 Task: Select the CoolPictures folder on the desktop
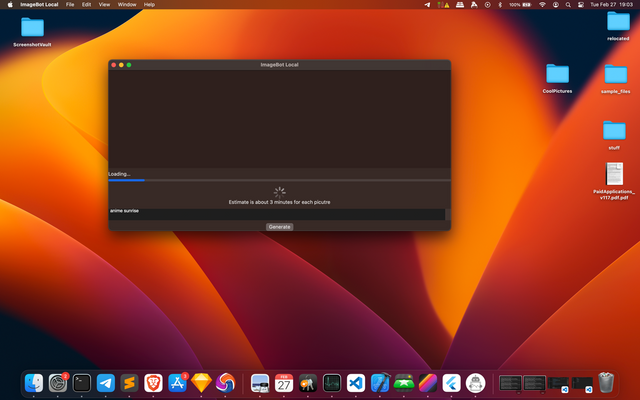click(x=557, y=78)
